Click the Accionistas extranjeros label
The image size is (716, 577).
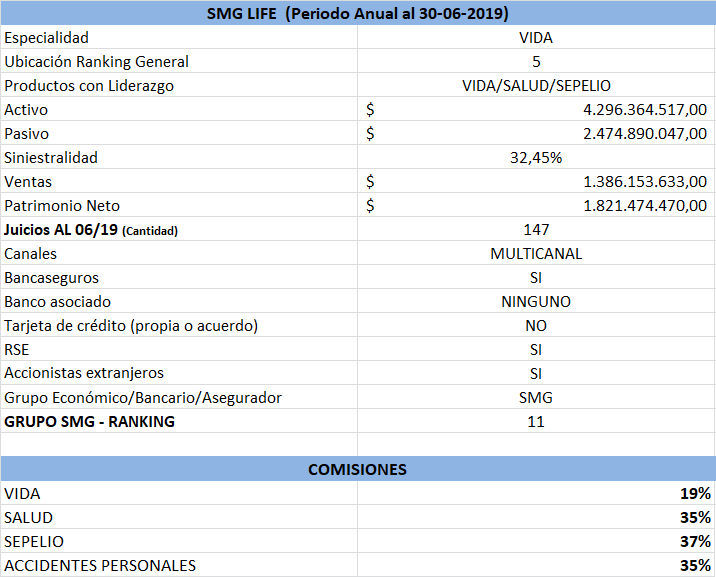coord(179,373)
